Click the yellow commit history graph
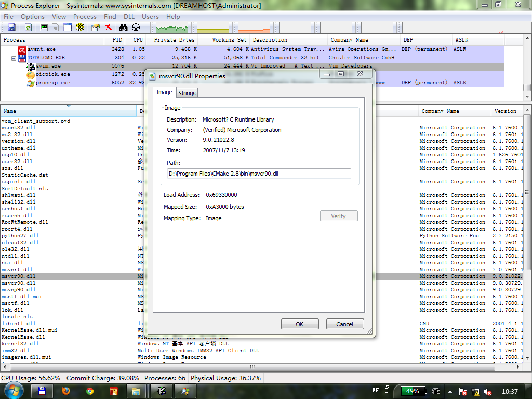The width and height of the screenshot is (532, 399). 212,28
